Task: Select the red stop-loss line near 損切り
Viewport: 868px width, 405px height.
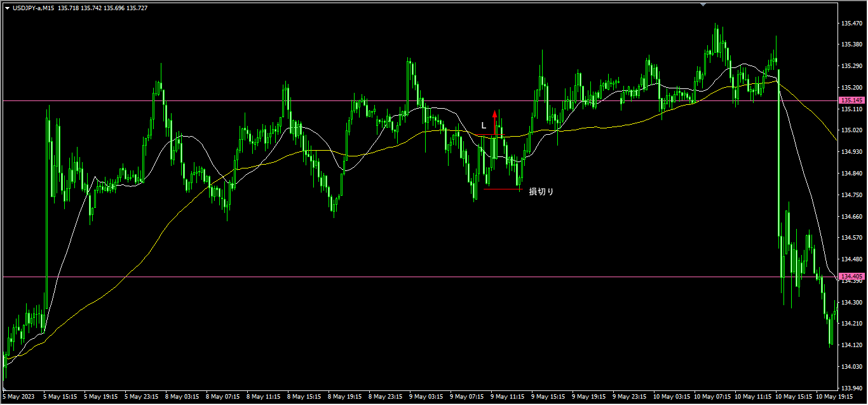Action: coord(502,189)
